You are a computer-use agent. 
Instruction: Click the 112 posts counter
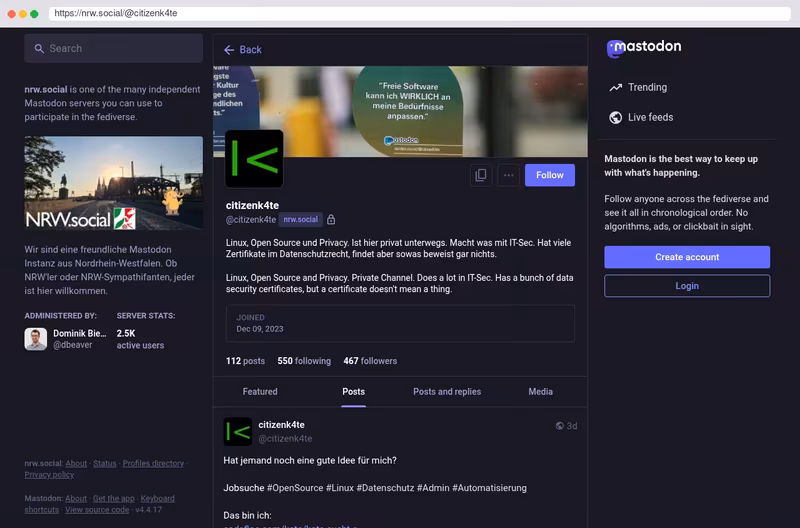click(245, 361)
